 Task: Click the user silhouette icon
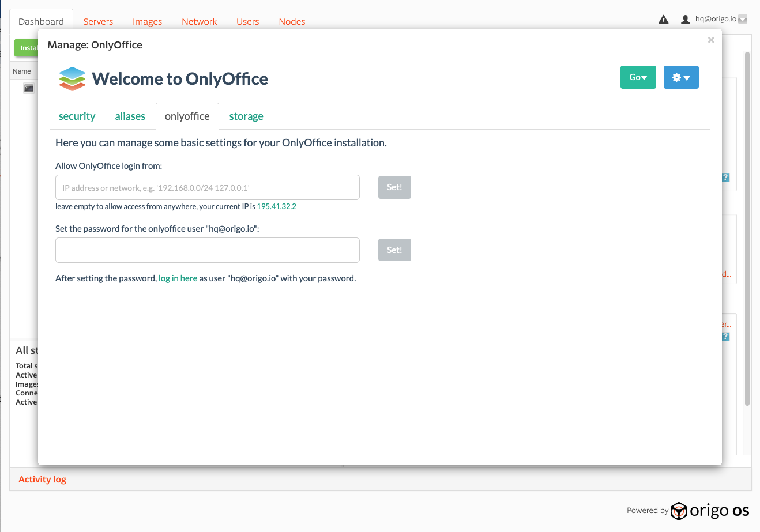click(x=685, y=20)
